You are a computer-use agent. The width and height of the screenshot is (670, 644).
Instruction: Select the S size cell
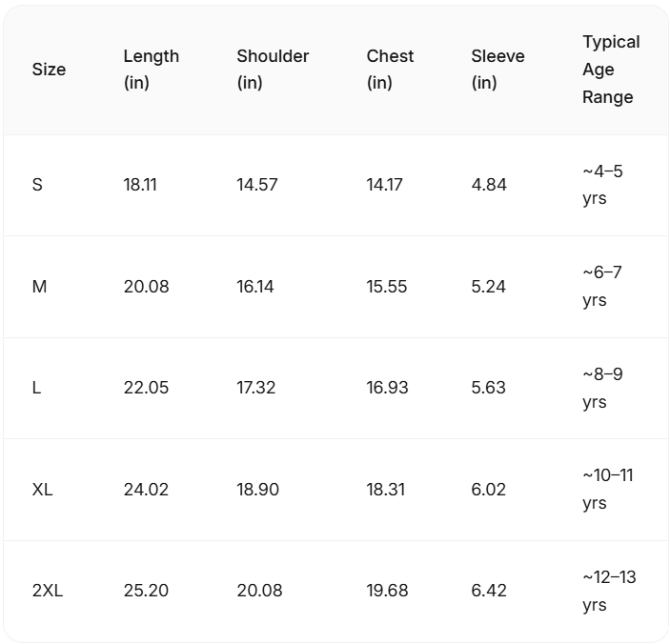tap(37, 185)
